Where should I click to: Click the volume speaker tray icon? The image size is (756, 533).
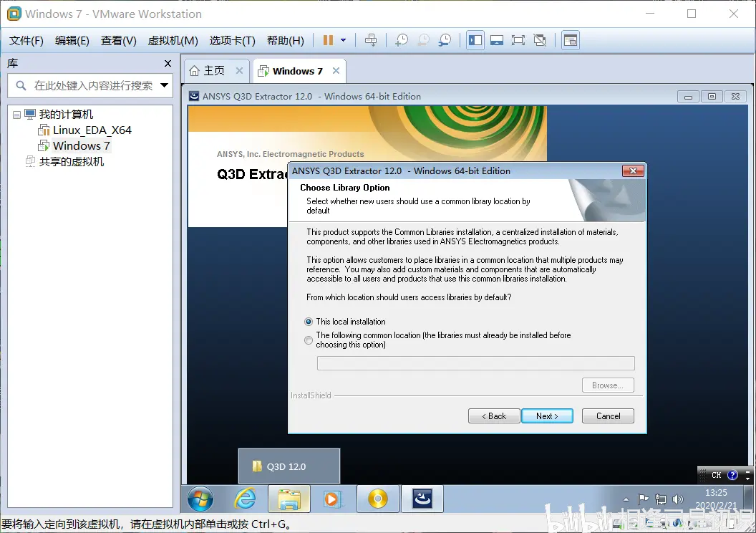pos(678,499)
